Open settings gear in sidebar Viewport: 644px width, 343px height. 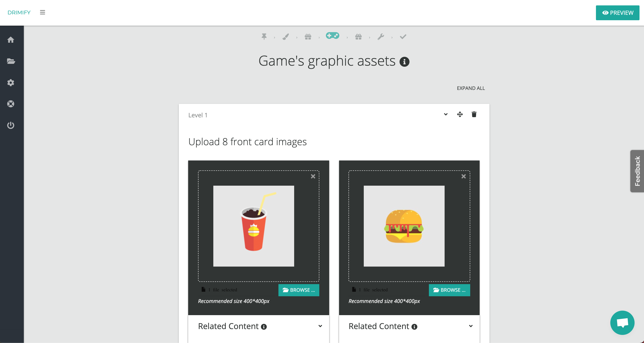coord(11,82)
